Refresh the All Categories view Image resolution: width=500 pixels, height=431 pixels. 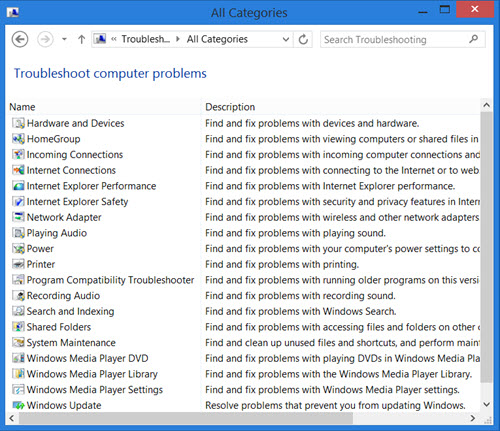(x=303, y=39)
